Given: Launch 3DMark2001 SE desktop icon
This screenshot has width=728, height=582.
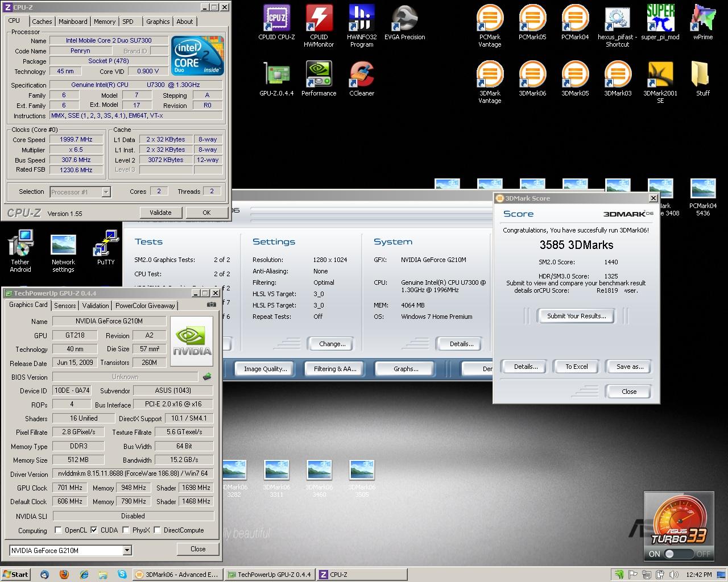Looking at the screenshot, I should pyautogui.click(x=660, y=82).
